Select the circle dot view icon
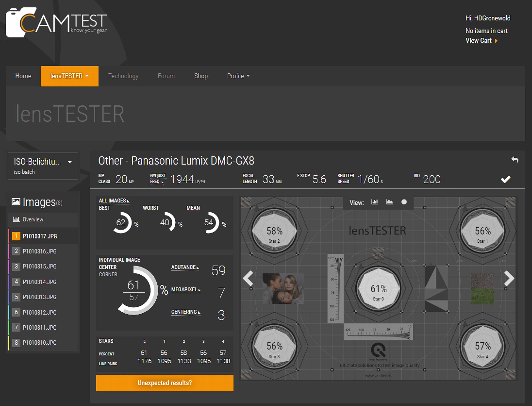 point(404,202)
